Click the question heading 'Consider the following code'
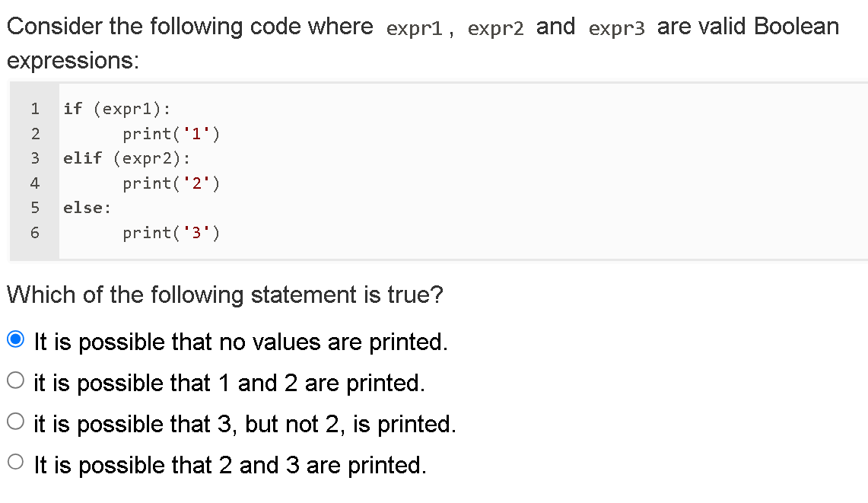Viewport: 868px width, 503px height. click(x=152, y=26)
